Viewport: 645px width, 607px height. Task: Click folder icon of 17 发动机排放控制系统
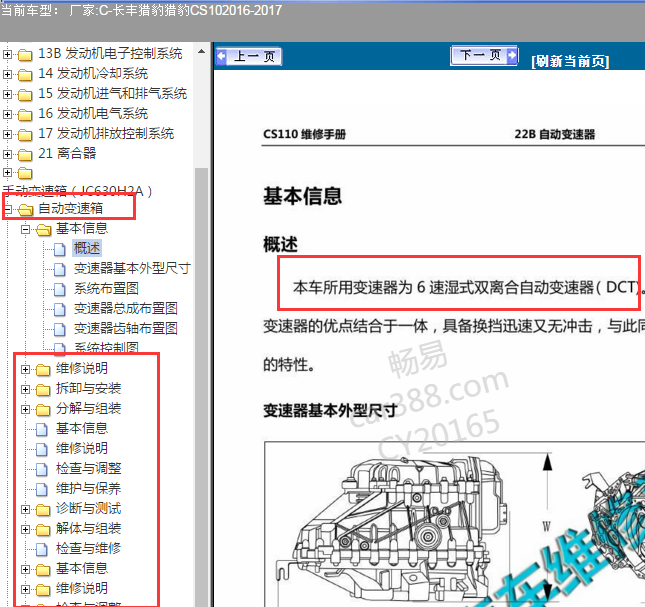click(25, 135)
